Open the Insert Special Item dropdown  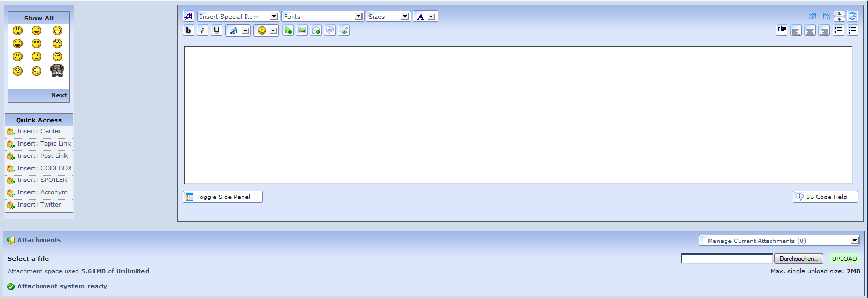(238, 17)
